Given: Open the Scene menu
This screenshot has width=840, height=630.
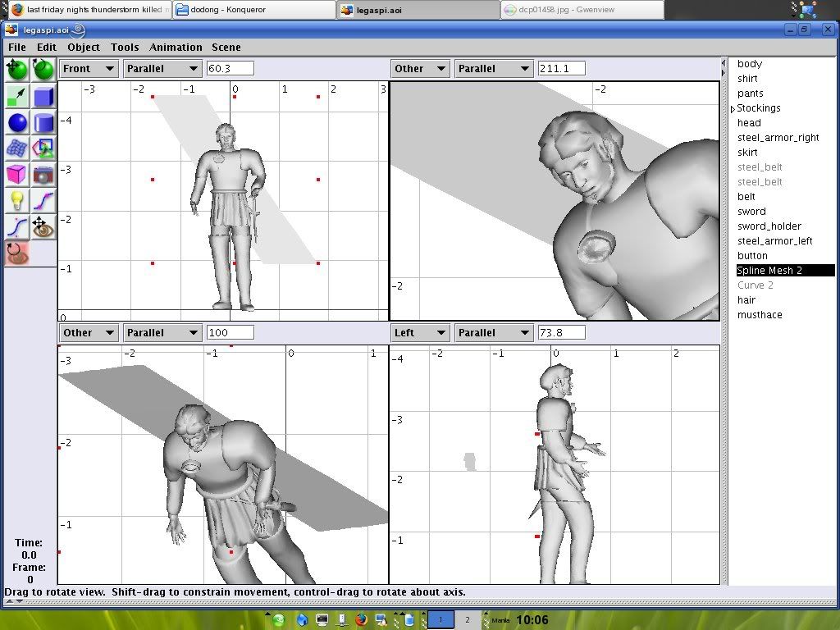Looking at the screenshot, I should [226, 48].
